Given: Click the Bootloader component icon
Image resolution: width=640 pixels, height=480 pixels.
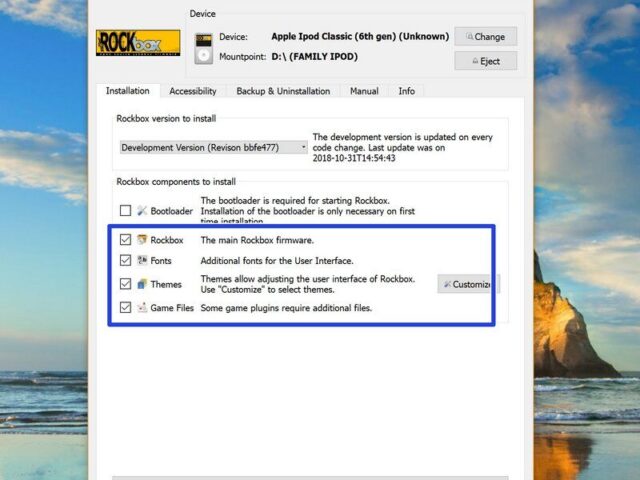Looking at the screenshot, I should (x=142, y=211).
